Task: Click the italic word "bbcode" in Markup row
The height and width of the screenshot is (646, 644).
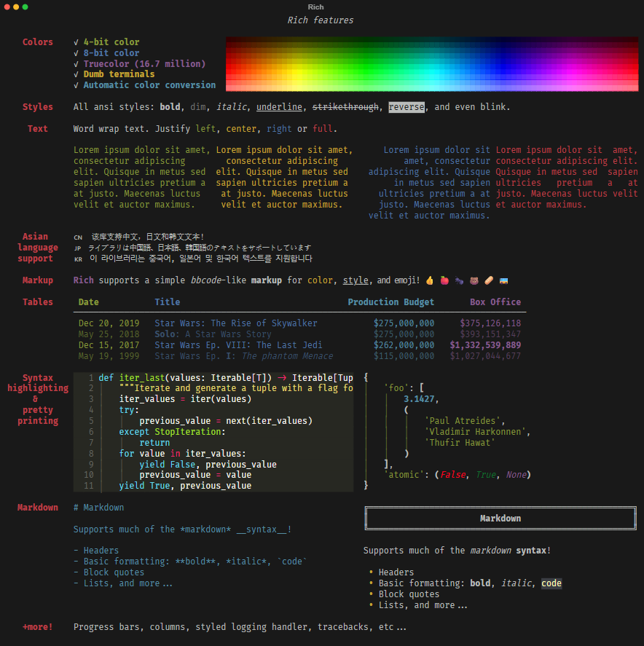Action: pyautogui.click(x=206, y=280)
